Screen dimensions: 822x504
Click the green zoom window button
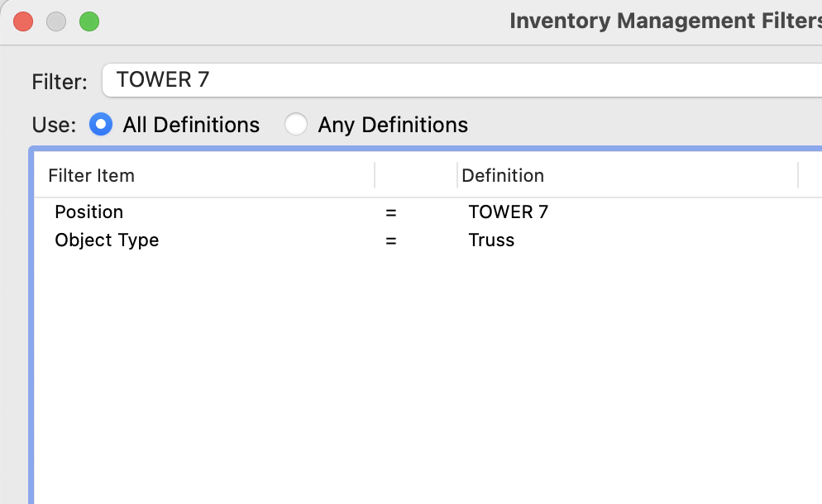pos(89,21)
